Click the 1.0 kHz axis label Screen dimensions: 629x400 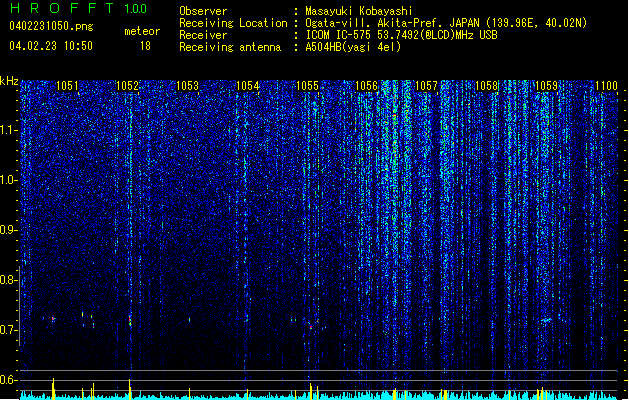click(x=8, y=180)
